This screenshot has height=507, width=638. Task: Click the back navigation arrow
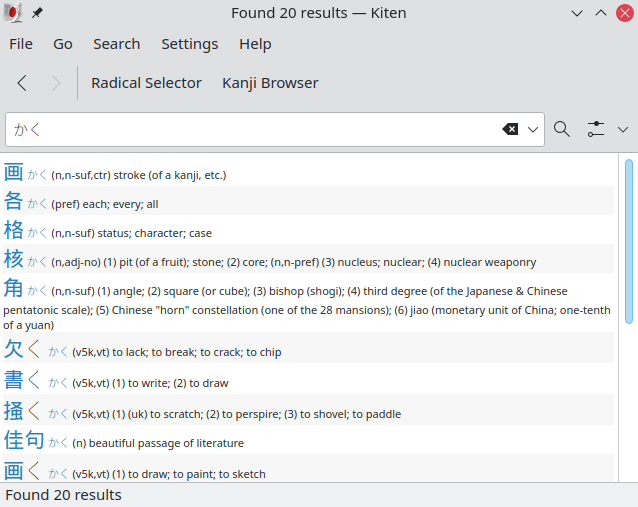22,83
